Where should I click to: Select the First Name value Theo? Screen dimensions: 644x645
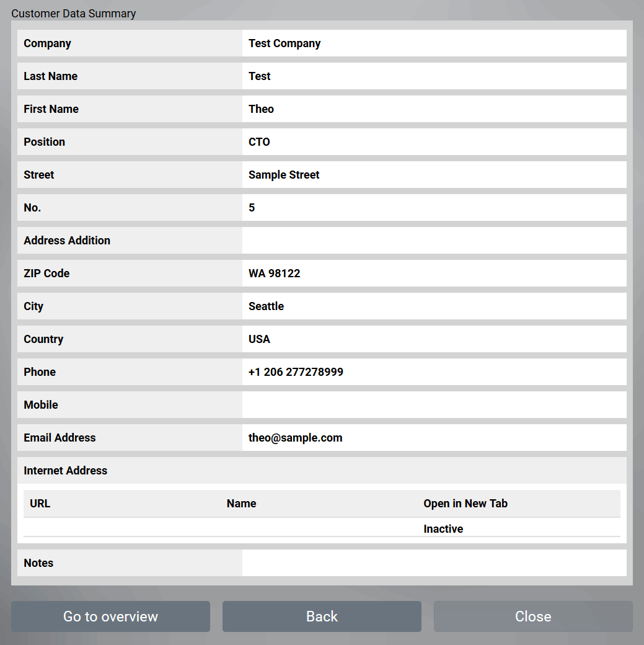click(x=434, y=109)
